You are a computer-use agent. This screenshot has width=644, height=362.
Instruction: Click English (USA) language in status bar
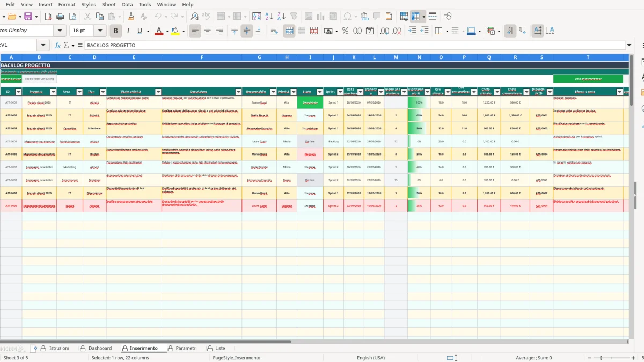tap(371, 358)
